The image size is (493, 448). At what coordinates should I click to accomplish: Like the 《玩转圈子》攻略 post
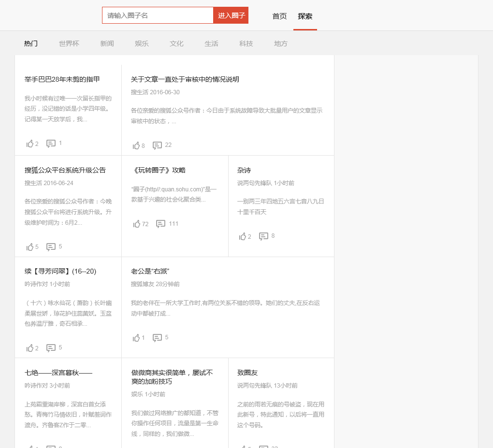pyautogui.click(x=136, y=224)
